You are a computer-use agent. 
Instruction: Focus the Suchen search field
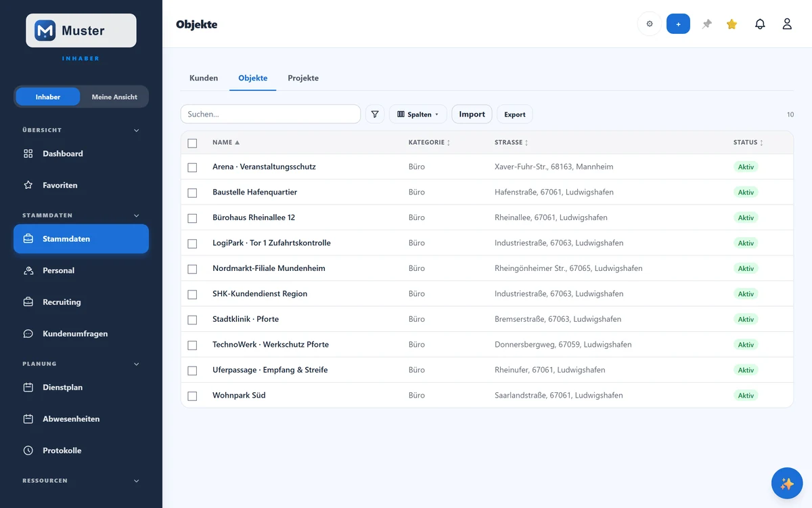pyautogui.click(x=271, y=114)
